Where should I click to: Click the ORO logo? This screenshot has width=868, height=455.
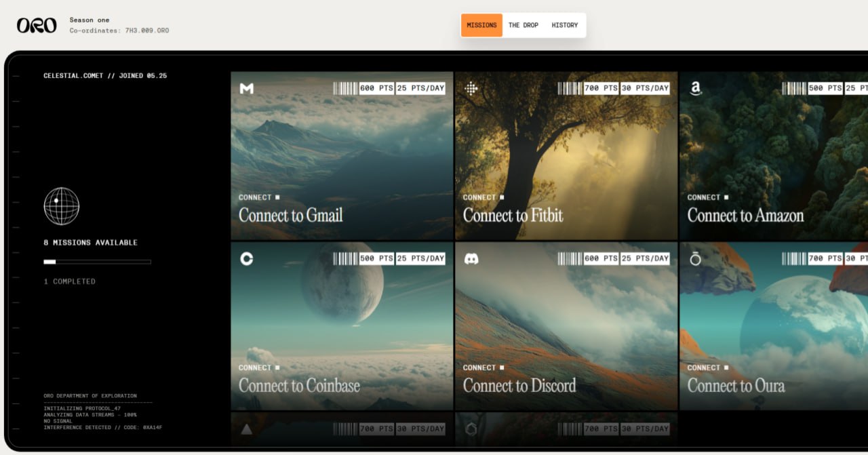(37, 26)
